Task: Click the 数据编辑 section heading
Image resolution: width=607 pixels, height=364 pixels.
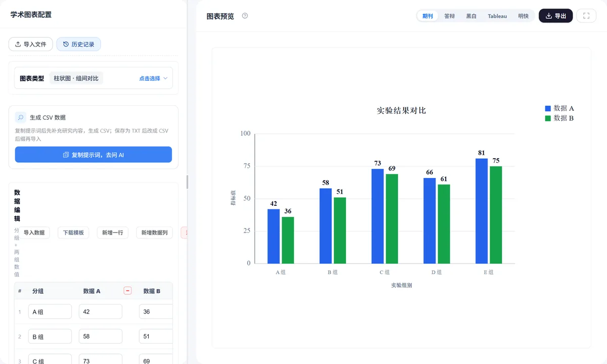Action: point(17,206)
